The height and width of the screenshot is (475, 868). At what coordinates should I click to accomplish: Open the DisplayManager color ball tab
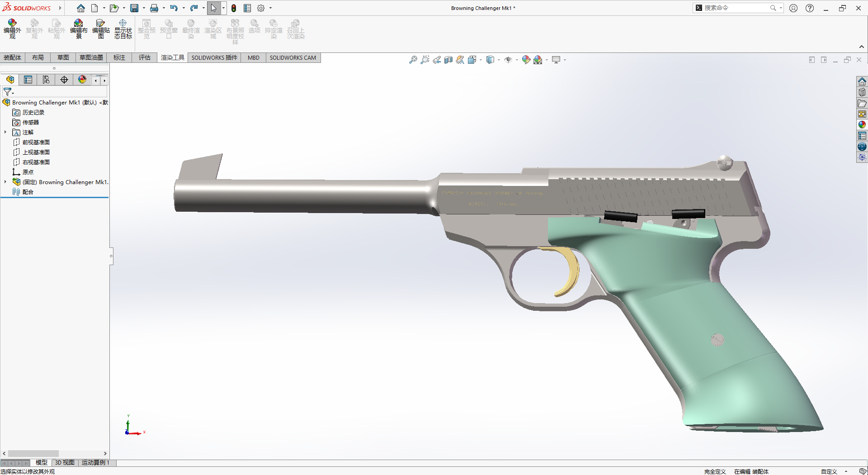click(x=82, y=80)
